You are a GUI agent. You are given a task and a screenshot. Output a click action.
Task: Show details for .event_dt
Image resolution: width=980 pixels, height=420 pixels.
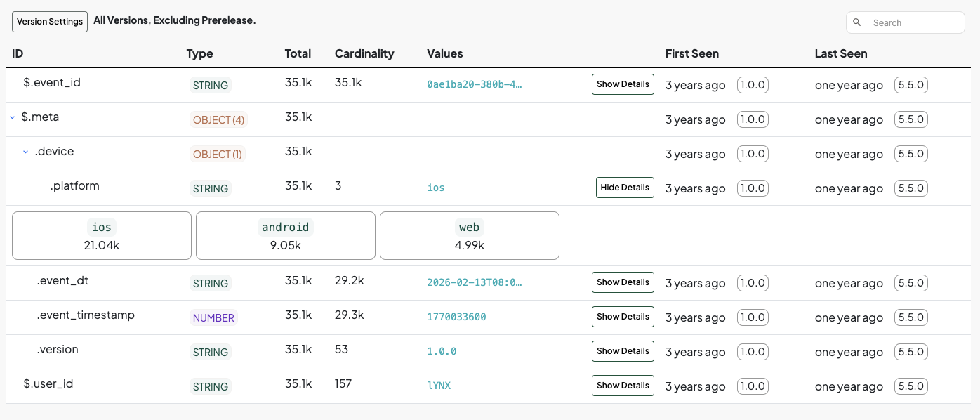point(623,282)
